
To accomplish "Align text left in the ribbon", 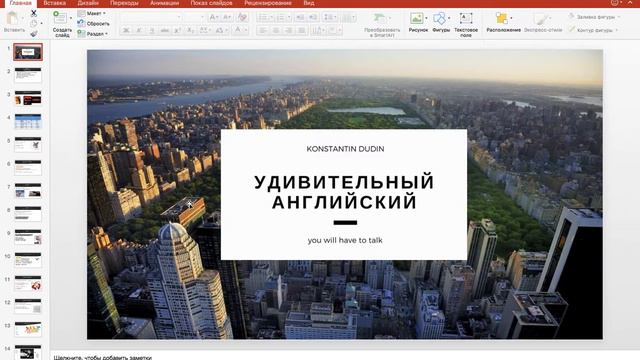I will coord(263,30).
